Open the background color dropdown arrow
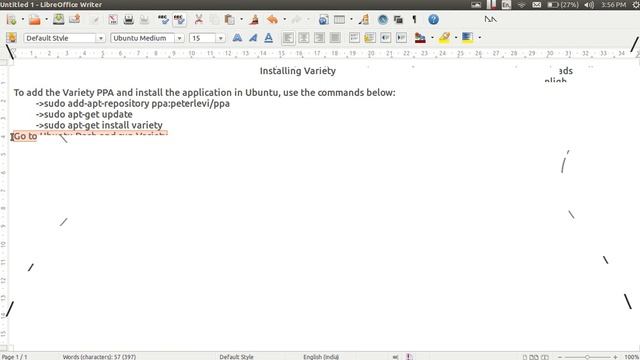The height and width of the screenshot is (360, 640). 480,38
